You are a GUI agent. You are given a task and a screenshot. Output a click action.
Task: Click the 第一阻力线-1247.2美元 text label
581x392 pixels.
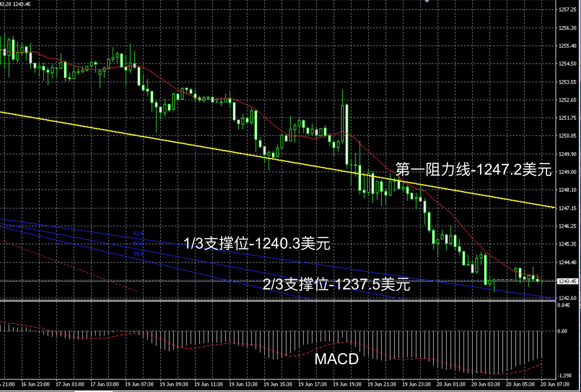(x=474, y=169)
